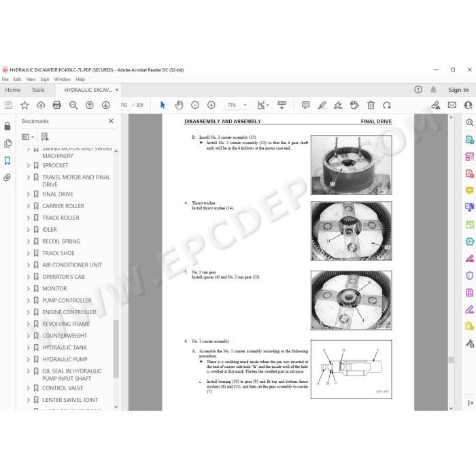Open the Window menu

63,80
